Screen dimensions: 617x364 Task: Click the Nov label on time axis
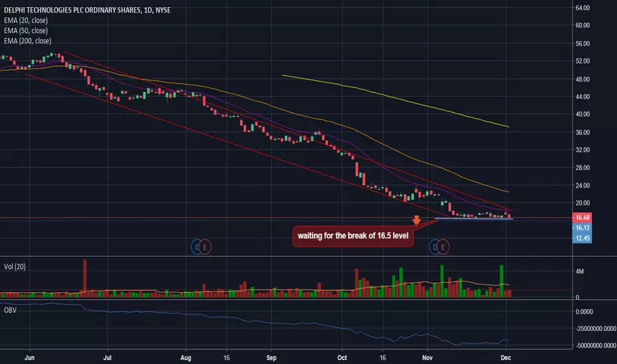pos(428,357)
